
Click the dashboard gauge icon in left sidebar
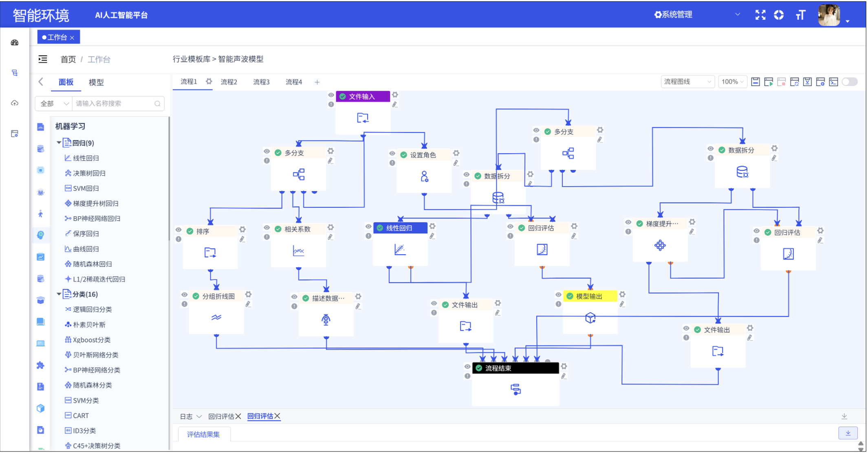[x=15, y=43]
